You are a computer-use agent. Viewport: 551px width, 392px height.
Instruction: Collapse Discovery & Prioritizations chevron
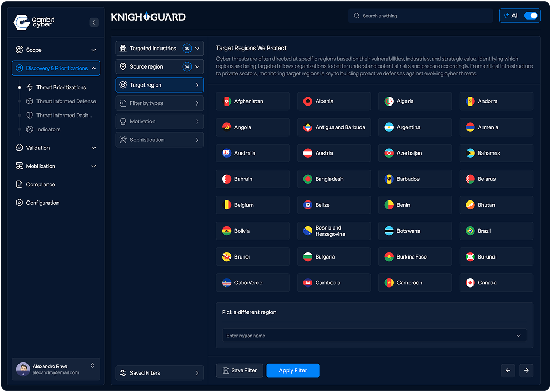(x=94, y=68)
